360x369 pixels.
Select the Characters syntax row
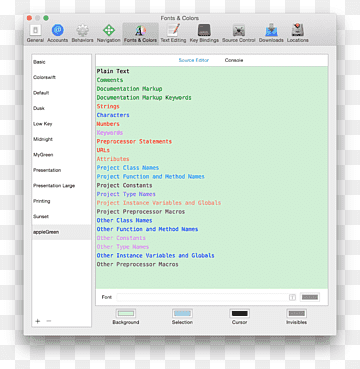click(x=212, y=115)
